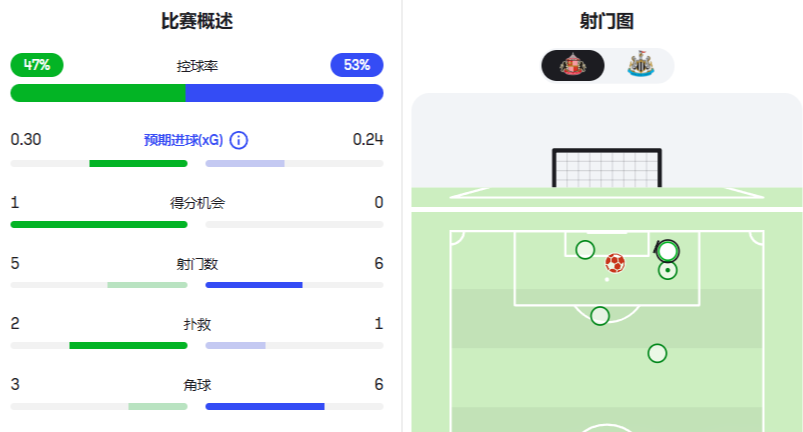
Task: Switch shot map to the red-white striped crest team
Action: pyautogui.click(x=573, y=66)
